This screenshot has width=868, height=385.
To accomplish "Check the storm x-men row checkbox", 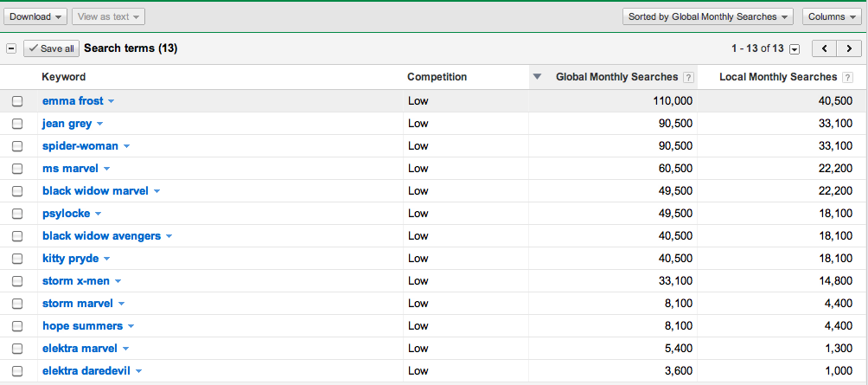I will (x=17, y=281).
